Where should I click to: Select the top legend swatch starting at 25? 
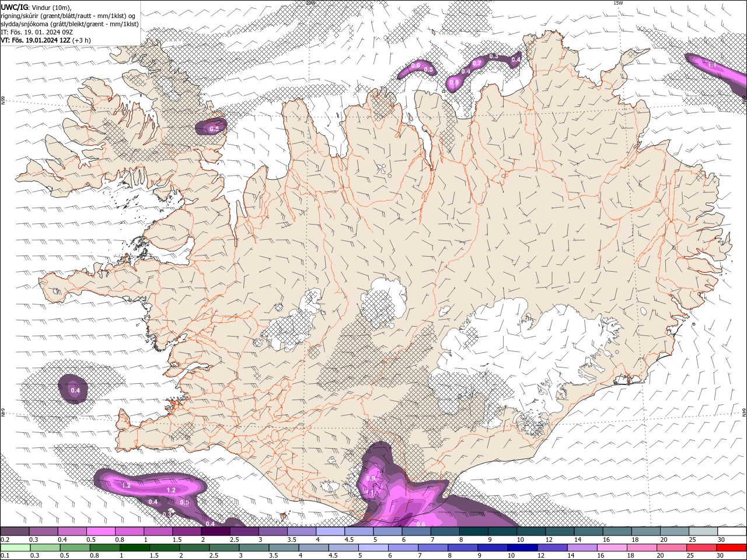coord(703,531)
